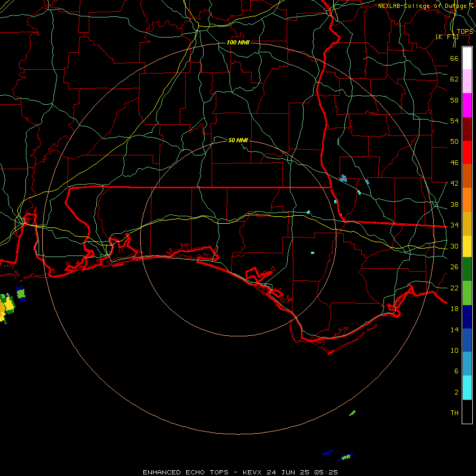Click the blue echo cluster northeast of the radar
Image resolution: width=476 pixels, height=476 pixels.
click(x=343, y=179)
